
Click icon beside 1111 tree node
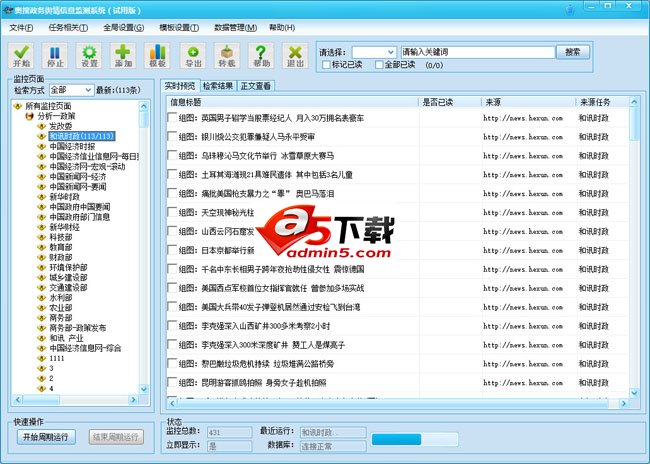[x=41, y=358]
